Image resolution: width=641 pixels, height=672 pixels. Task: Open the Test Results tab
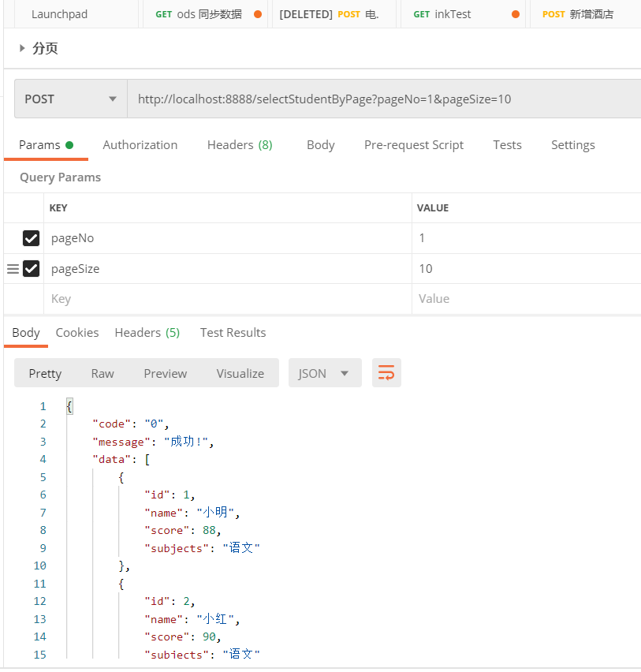pyautogui.click(x=233, y=333)
